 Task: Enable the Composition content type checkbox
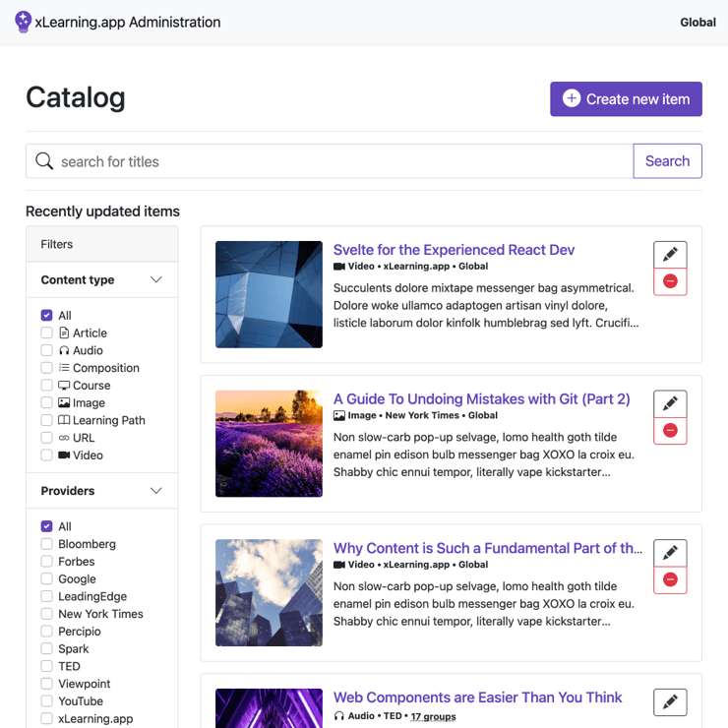pos(47,368)
